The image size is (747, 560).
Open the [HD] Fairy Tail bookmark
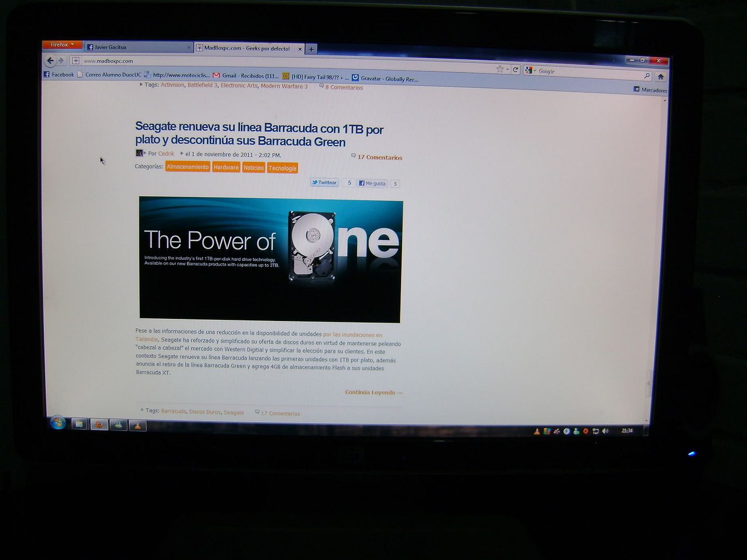click(315, 77)
